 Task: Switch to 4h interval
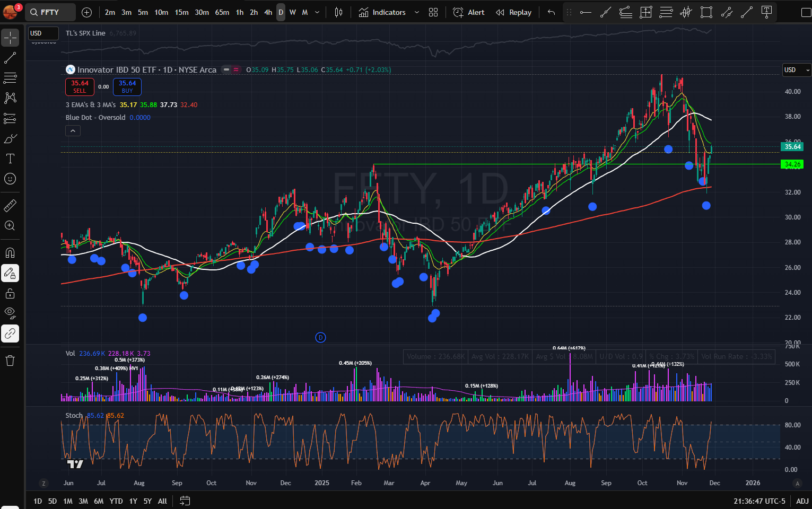click(x=268, y=12)
